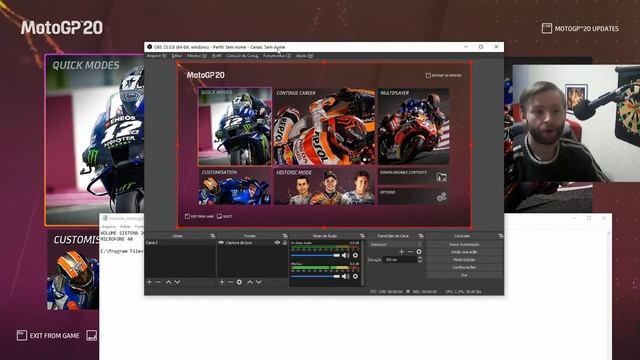Adjust the transition duration stepper arrows
The height and width of the screenshot is (360, 640).
420,260
